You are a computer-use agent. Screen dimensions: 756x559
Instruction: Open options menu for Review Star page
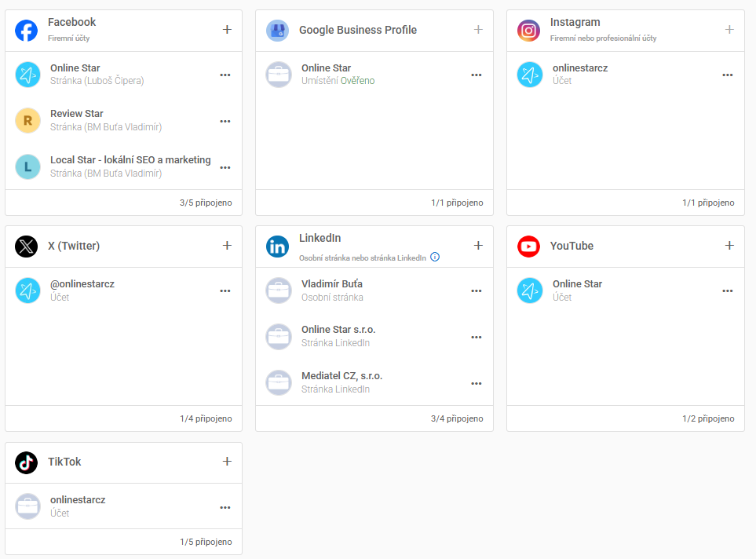tap(225, 122)
